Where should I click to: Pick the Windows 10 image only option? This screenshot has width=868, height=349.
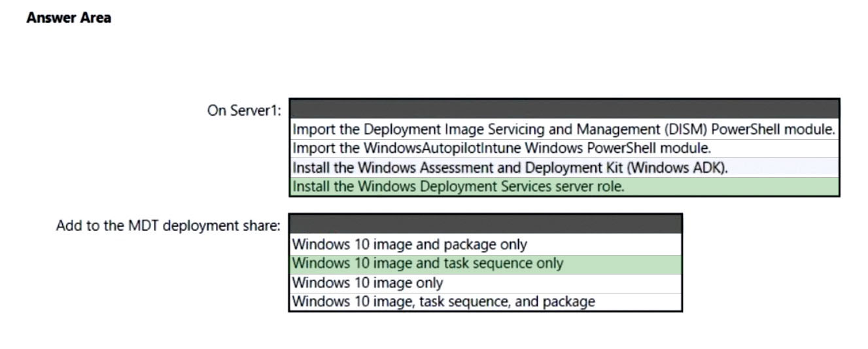(485, 283)
